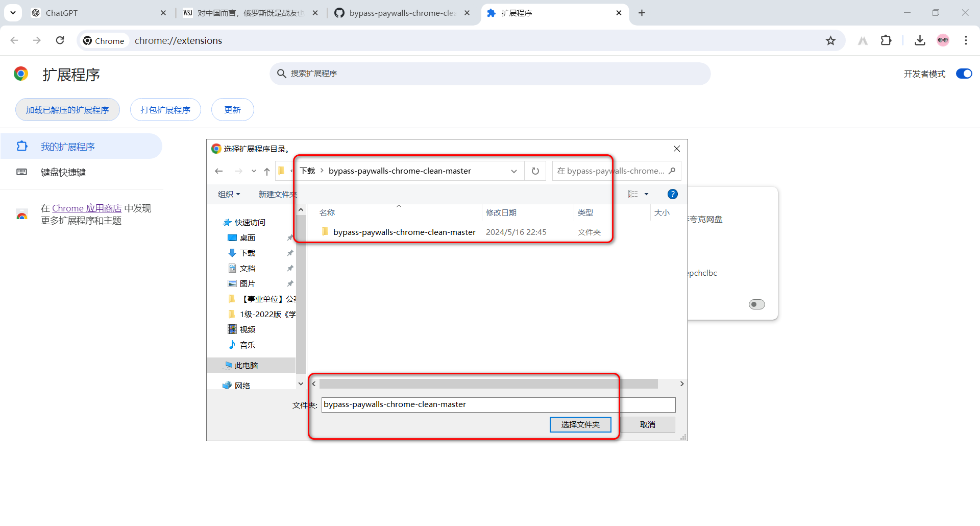Select 我的扩展程序 in sidebar

[81, 147]
